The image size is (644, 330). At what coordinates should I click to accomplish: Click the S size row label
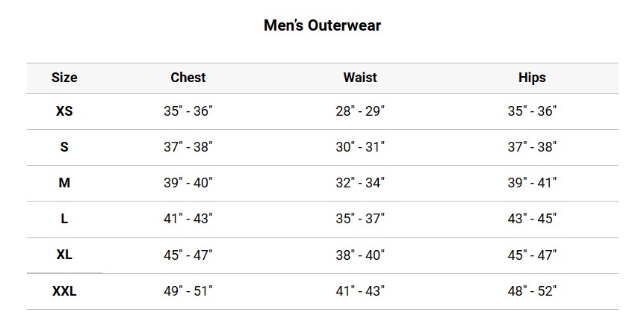[64, 147]
